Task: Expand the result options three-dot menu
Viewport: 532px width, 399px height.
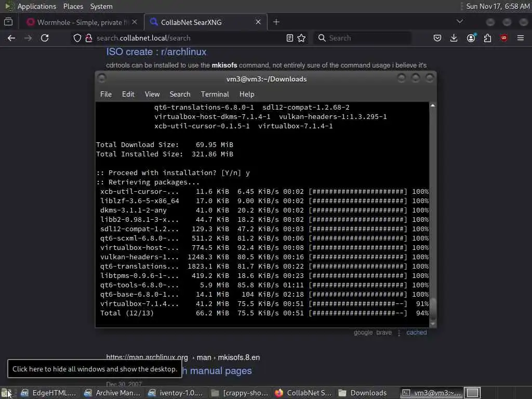Action: (399, 333)
